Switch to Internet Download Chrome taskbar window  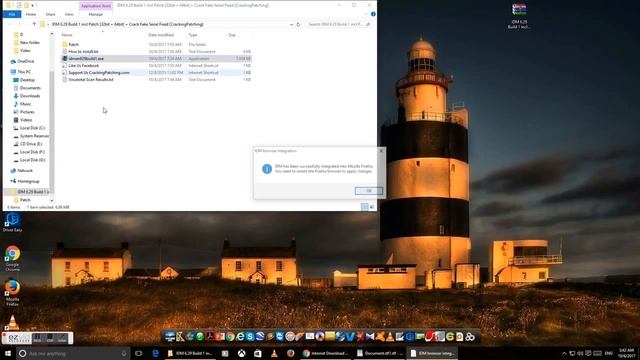tap(325, 353)
